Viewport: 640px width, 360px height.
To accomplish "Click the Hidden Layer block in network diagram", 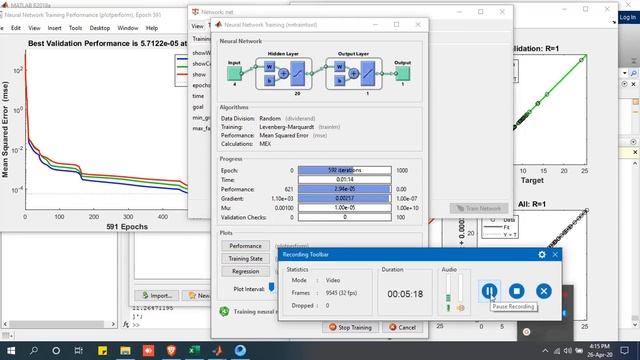I will [x=284, y=73].
